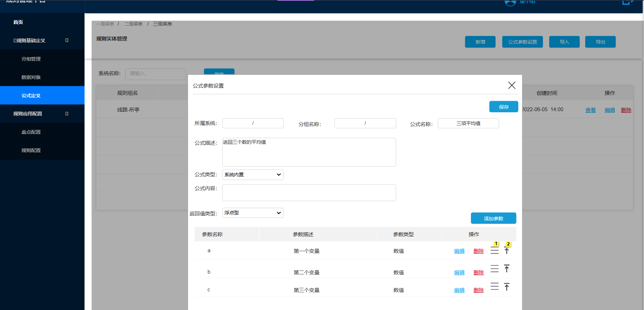
Task: Click the 规则组名 column header
Action: tap(127, 93)
